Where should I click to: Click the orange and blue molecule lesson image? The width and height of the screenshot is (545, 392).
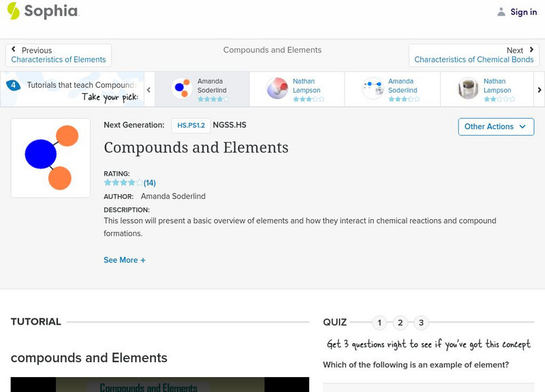pyautogui.click(x=50, y=158)
